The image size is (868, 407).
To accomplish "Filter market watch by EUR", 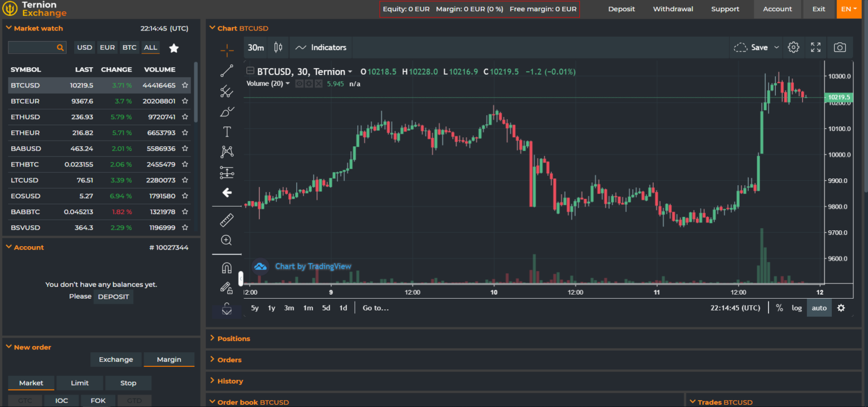I will tap(107, 47).
